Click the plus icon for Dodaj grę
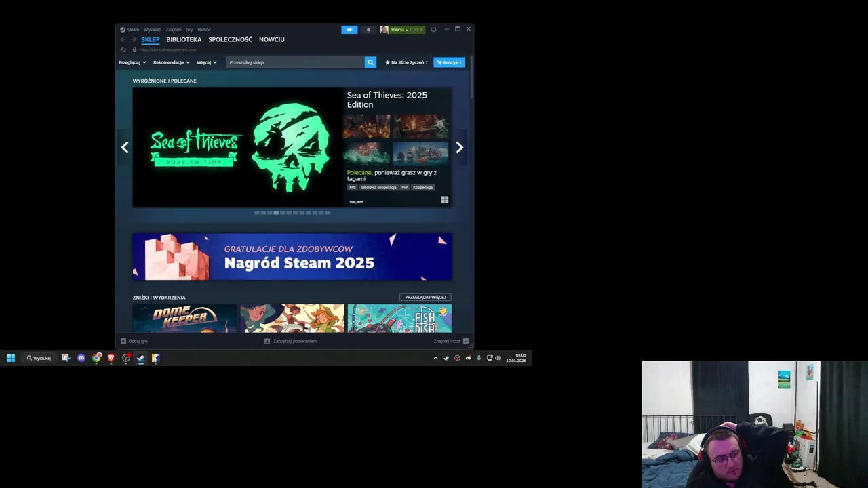The width and height of the screenshot is (868, 488). (123, 341)
